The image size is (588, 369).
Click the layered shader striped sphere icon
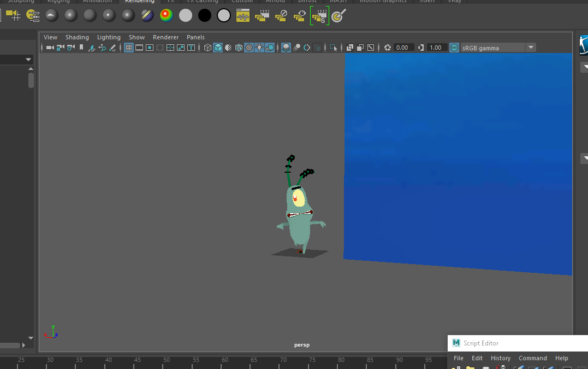(x=147, y=15)
